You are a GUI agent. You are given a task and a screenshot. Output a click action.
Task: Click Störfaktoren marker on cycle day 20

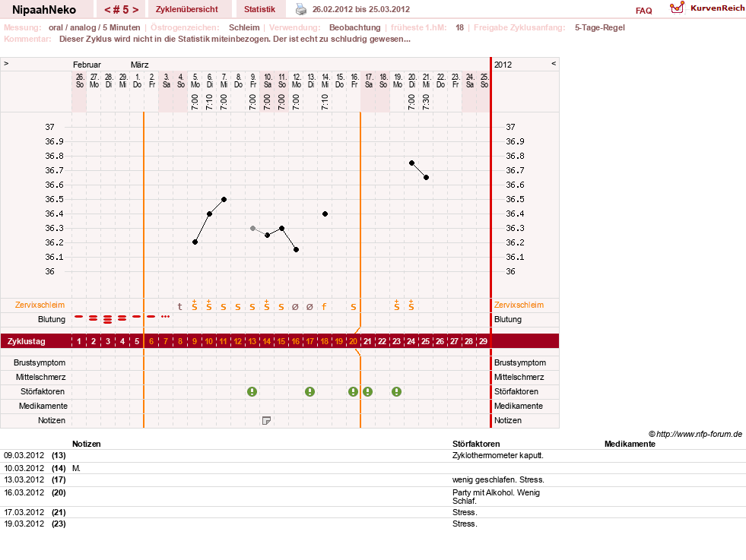click(x=353, y=392)
